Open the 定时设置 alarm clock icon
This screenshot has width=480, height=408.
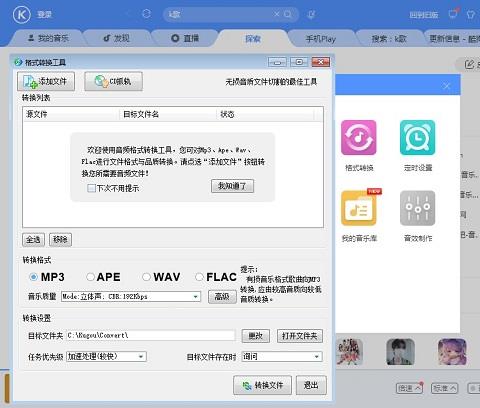click(x=417, y=137)
